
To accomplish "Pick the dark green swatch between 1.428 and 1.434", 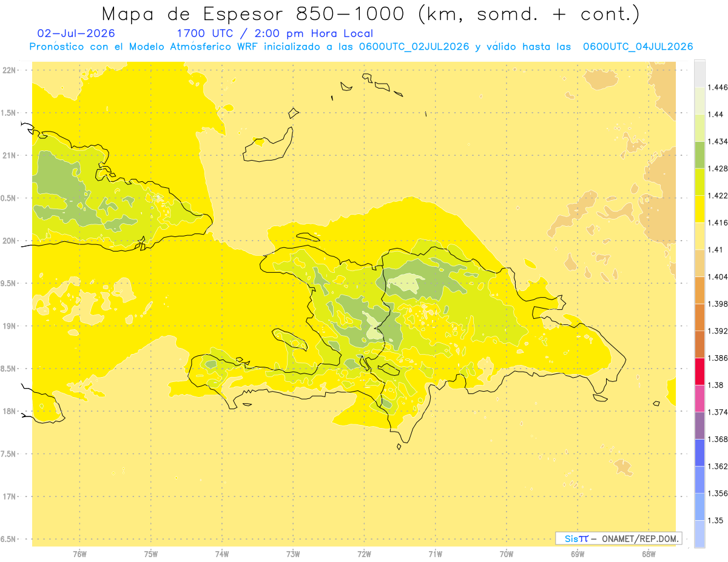I will click(x=699, y=155).
